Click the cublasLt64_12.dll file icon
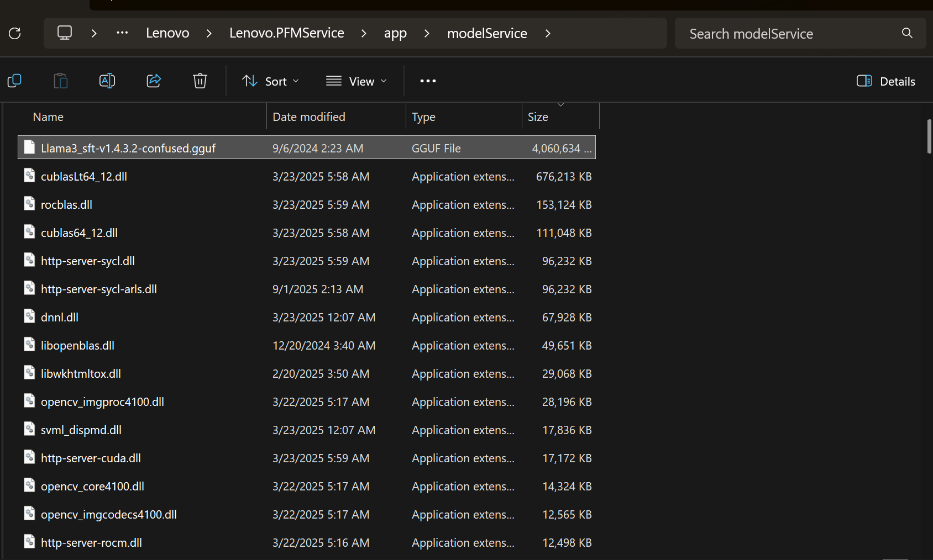 pyautogui.click(x=29, y=176)
